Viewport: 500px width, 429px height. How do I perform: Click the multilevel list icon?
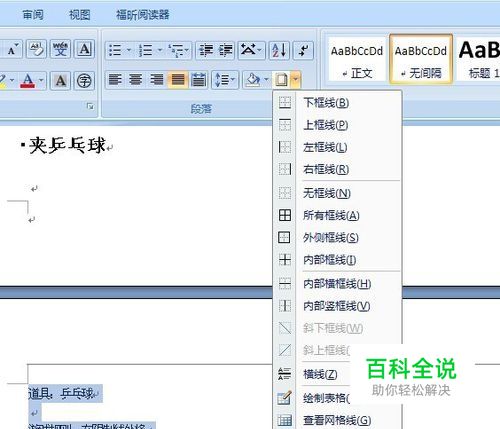[x=179, y=50]
